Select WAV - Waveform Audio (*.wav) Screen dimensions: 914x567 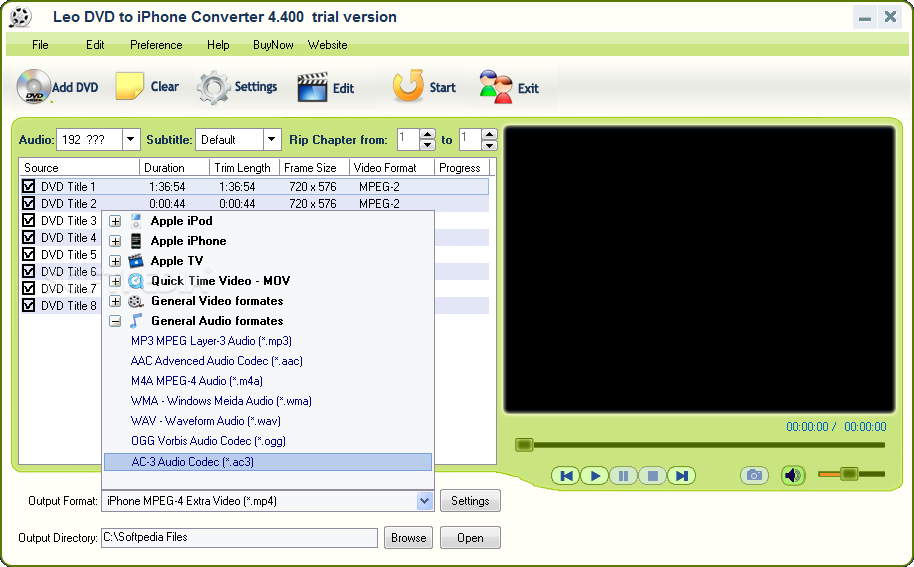[x=205, y=421]
